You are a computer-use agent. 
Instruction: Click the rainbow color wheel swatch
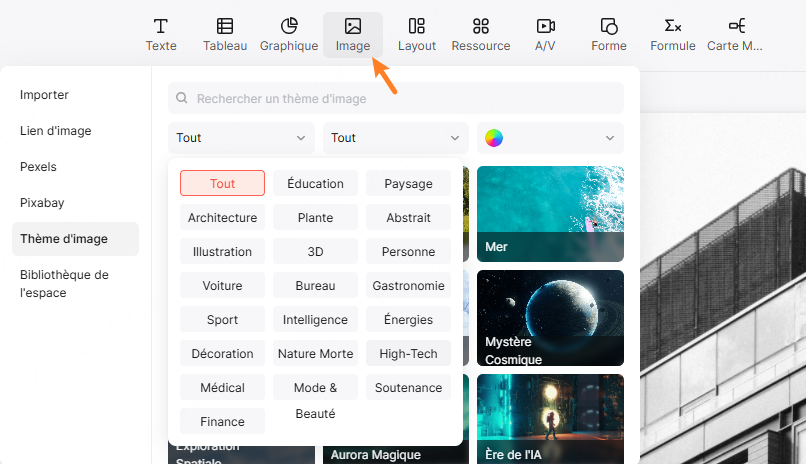[494, 138]
